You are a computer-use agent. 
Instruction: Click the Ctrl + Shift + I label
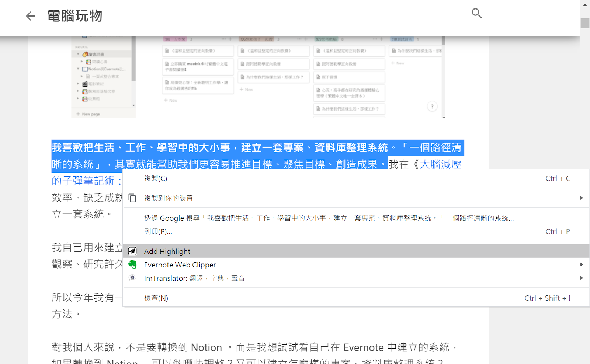click(x=548, y=298)
